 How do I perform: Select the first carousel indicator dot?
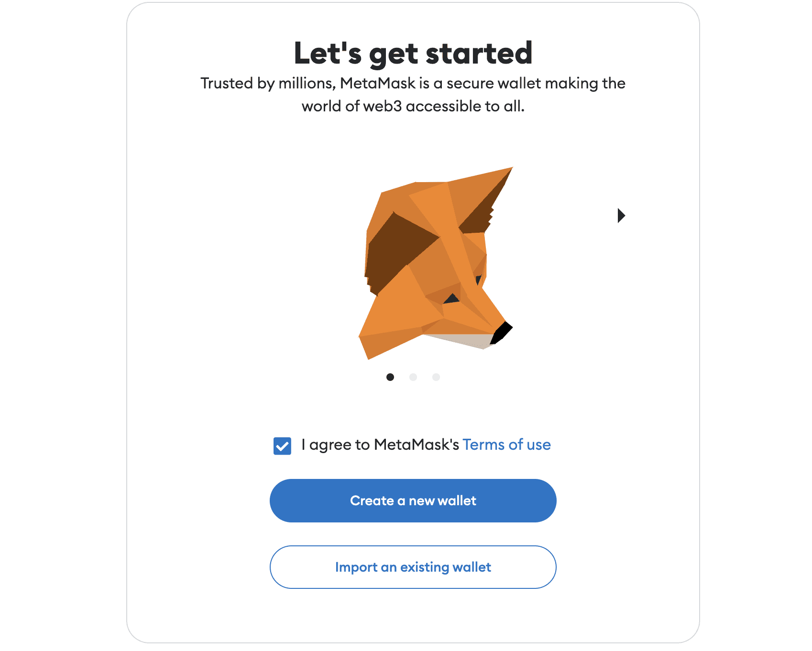(390, 377)
